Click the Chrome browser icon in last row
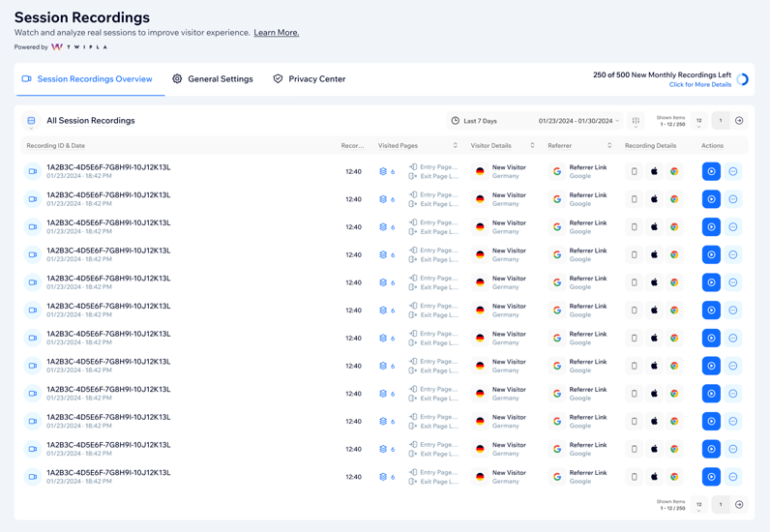 pos(674,477)
